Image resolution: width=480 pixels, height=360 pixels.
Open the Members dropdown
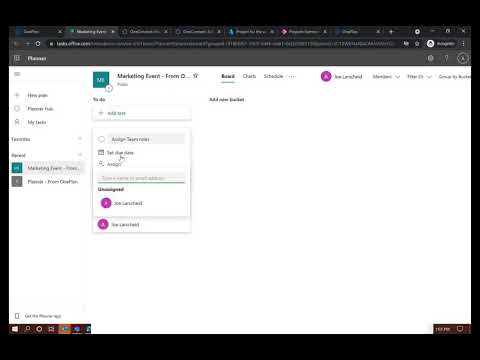click(386, 77)
